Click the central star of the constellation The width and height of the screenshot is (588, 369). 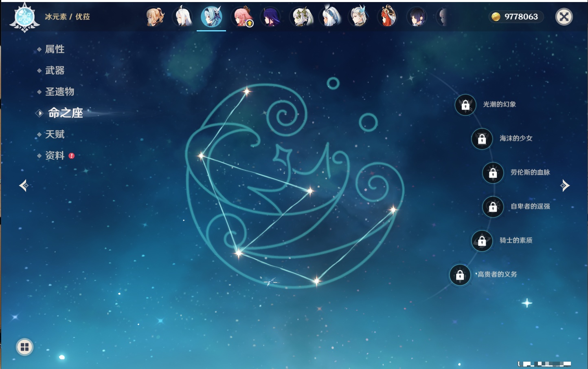(310, 190)
